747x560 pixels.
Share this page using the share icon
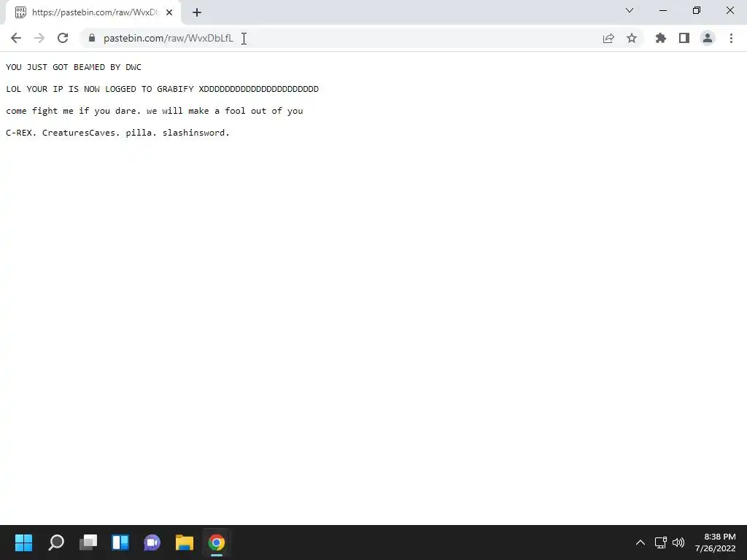[x=608, y=38]
